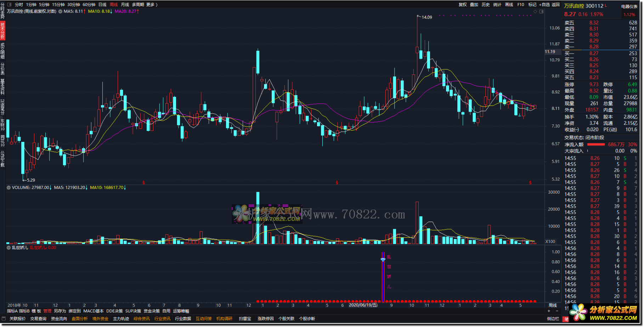
Task: Open 涨跌停因 bottom tab
Action: tap(266, 319)
